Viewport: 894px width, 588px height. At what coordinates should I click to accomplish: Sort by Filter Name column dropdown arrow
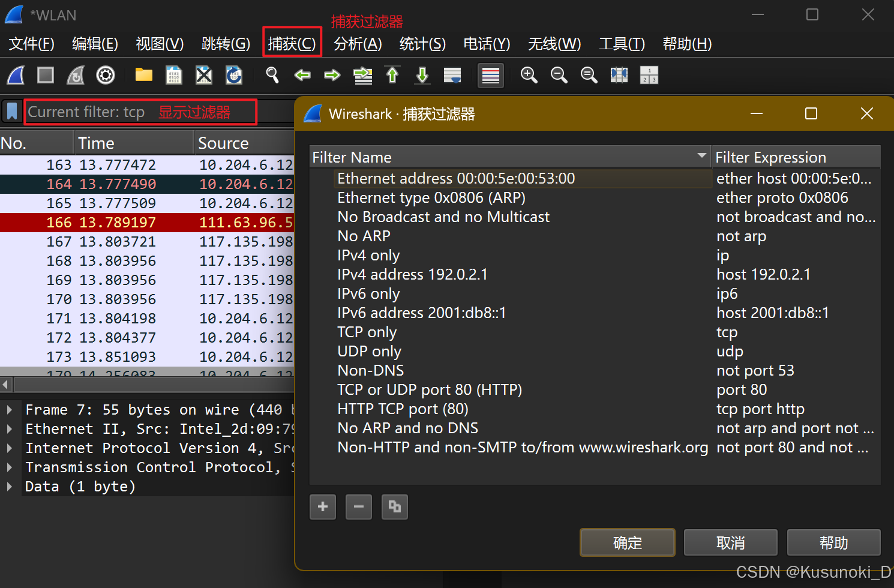tap(701, 156)
